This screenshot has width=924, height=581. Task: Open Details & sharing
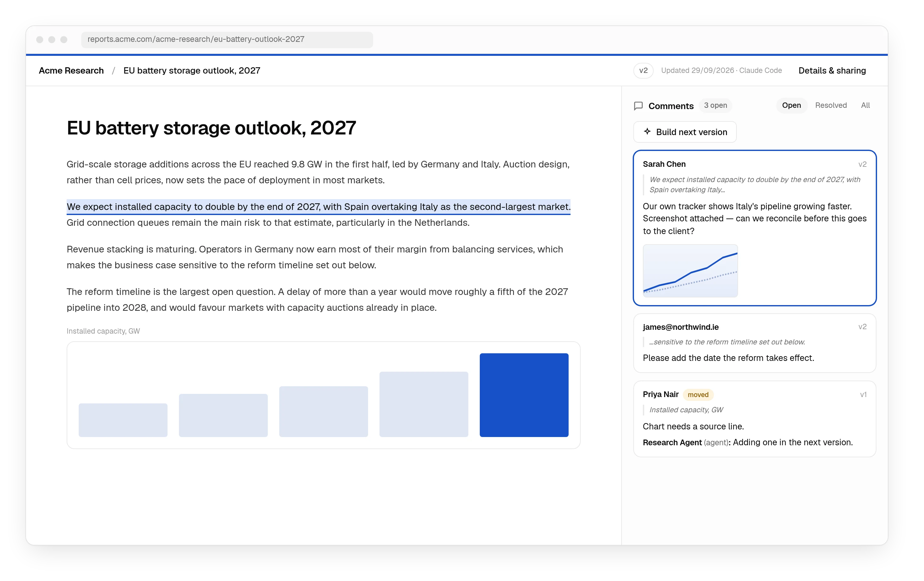(x=832, y=71)
